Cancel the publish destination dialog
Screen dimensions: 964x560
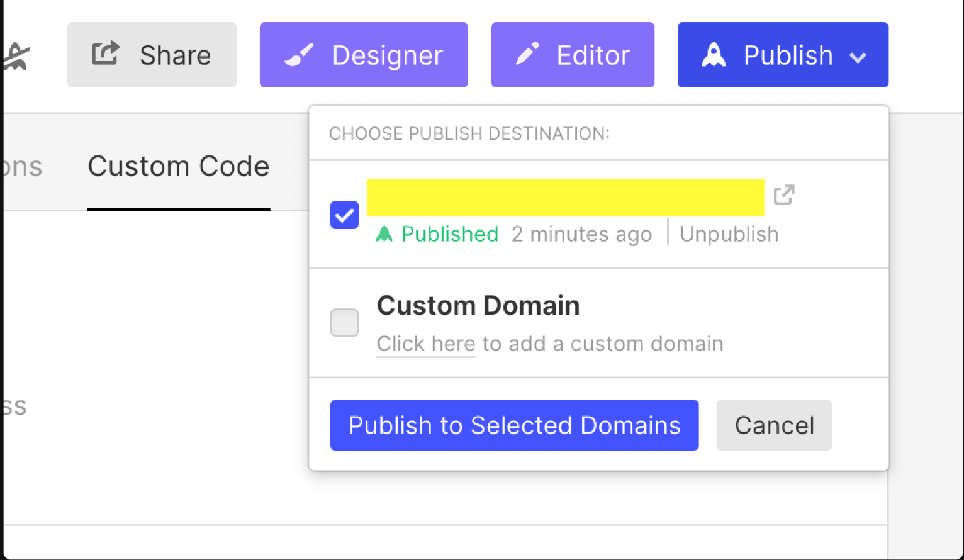[774, 425]
